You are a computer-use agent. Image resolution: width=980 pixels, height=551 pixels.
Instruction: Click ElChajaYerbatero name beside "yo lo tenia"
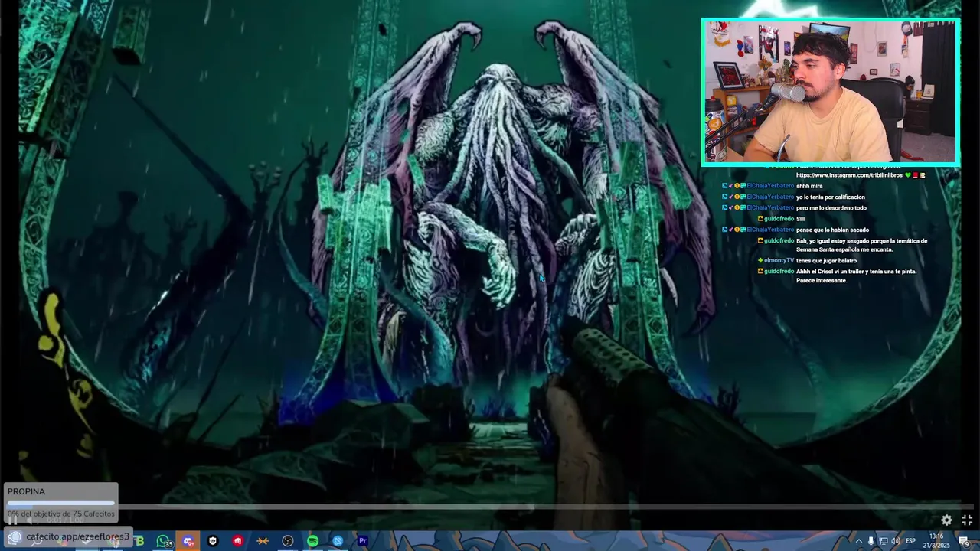coord(770,197)
